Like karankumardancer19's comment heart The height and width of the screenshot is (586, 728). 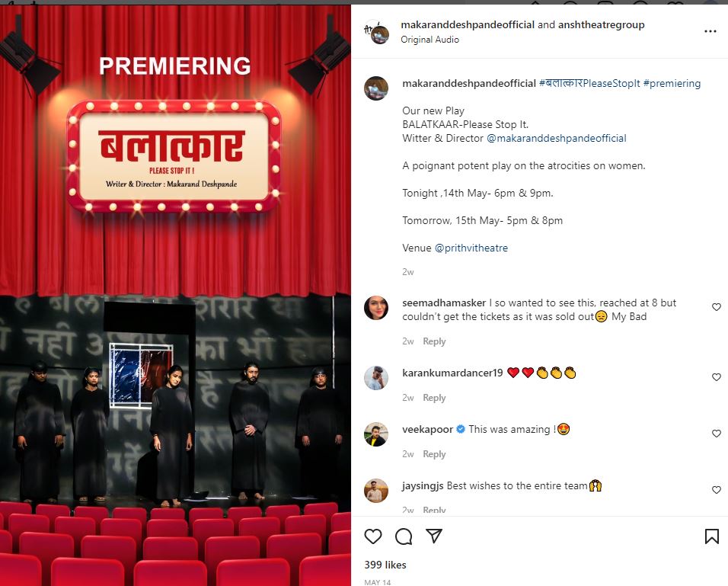point(717,377)
